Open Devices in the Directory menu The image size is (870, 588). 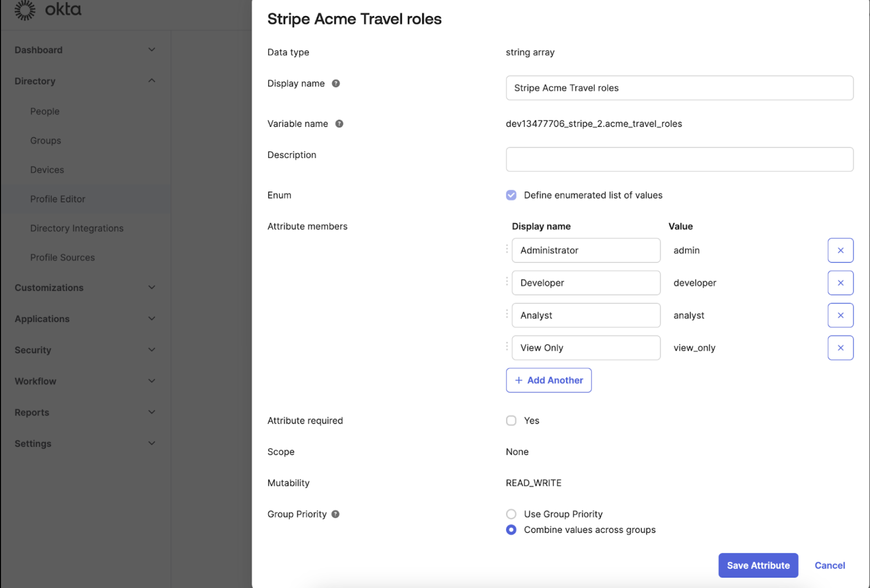pos(47,170)
